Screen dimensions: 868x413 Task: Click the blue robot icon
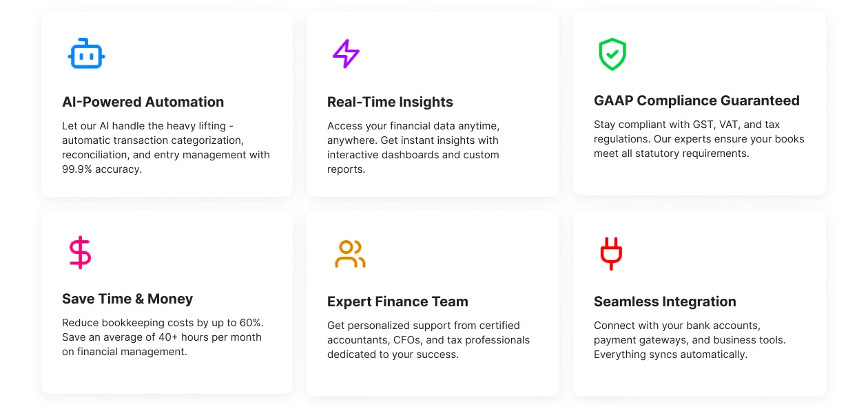[x=86, y=54]
